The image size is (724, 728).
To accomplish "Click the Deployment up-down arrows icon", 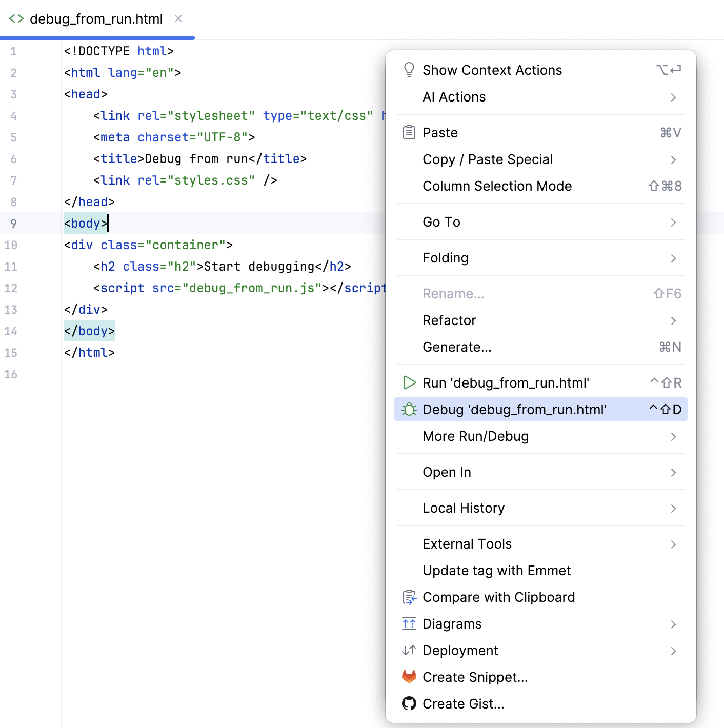I will point(409,651).
